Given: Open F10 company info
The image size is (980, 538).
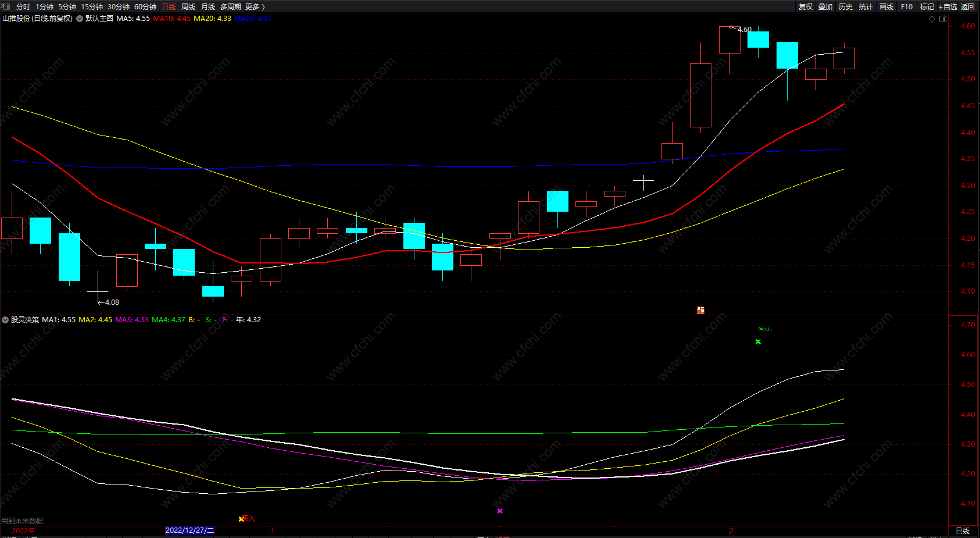Looking at the screenshot, I should pyautogui.click(x=907, y=7).
